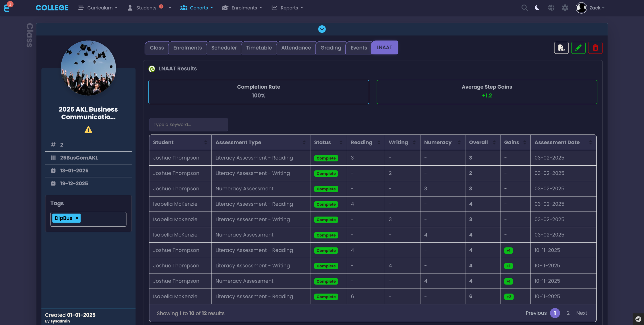Sort by Assessment Date
644x325 pixels.
pyautogui.click(x=591, y=142)
